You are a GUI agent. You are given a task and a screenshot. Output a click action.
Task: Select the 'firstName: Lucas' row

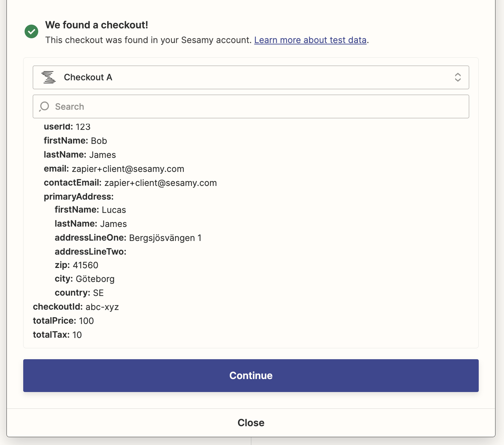coord(90,210)
